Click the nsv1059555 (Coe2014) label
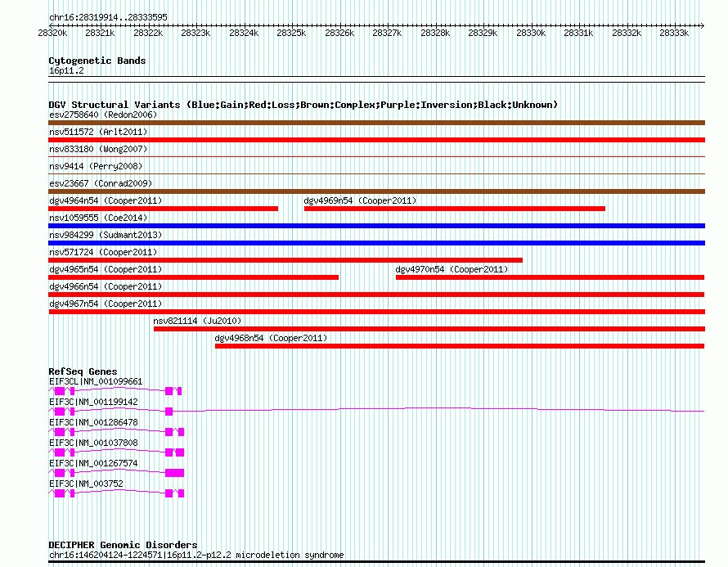The height and width of the screenshot is (567, 728). pos(98,218)
